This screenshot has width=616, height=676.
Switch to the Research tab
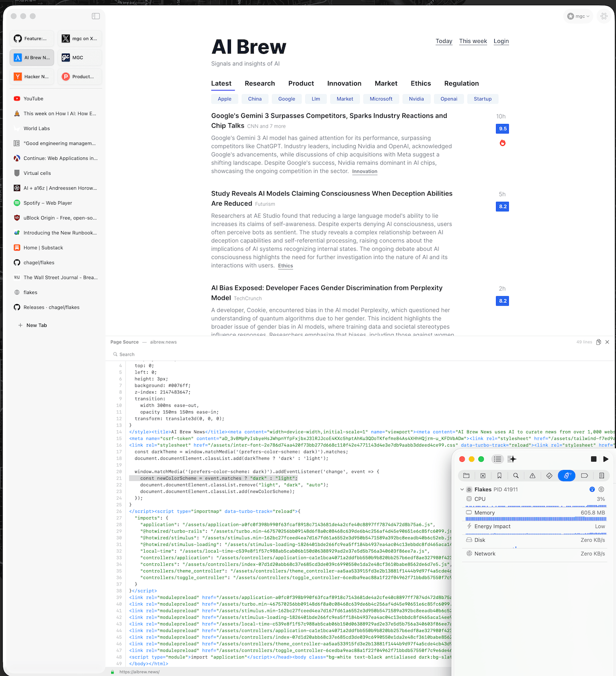click(259, 83)
